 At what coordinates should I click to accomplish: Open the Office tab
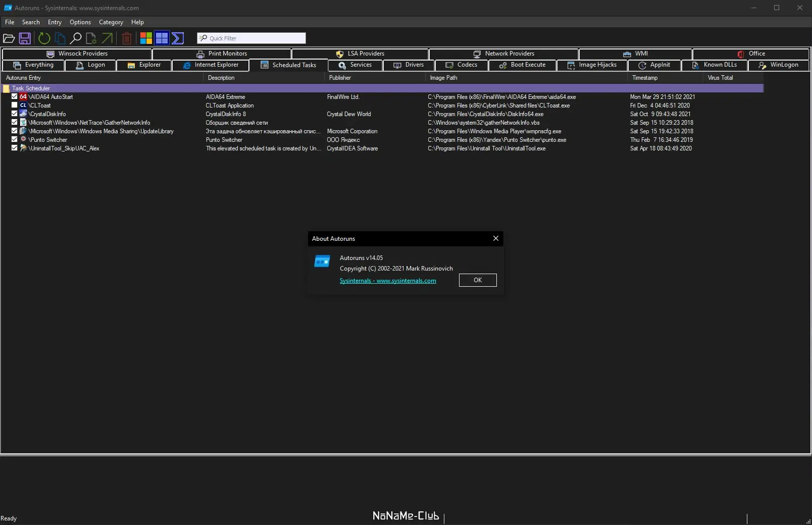click(751, 54)
